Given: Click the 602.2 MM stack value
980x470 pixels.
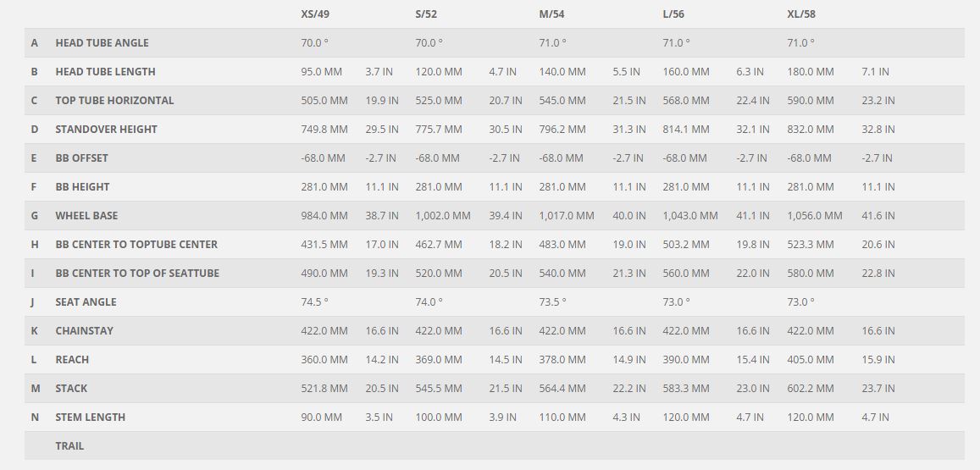Looking at the screenshot, I should 811,389.
